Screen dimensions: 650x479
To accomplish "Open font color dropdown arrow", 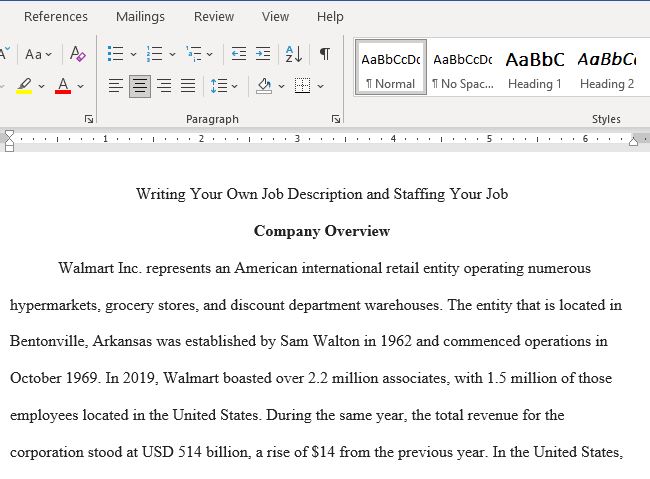I will pyautogui.click(x=80, y=86).
